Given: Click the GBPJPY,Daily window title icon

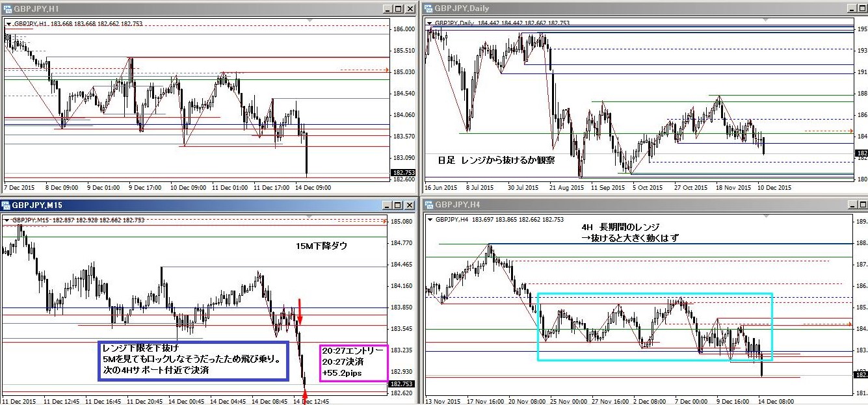Looking at the screenshot, I should (x=428, y=8).
